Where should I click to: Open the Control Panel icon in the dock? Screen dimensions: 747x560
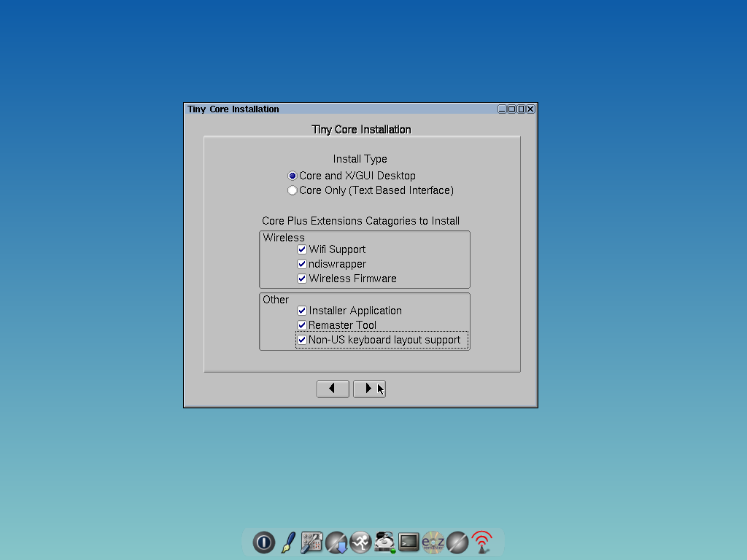click(x=311, y=542)
